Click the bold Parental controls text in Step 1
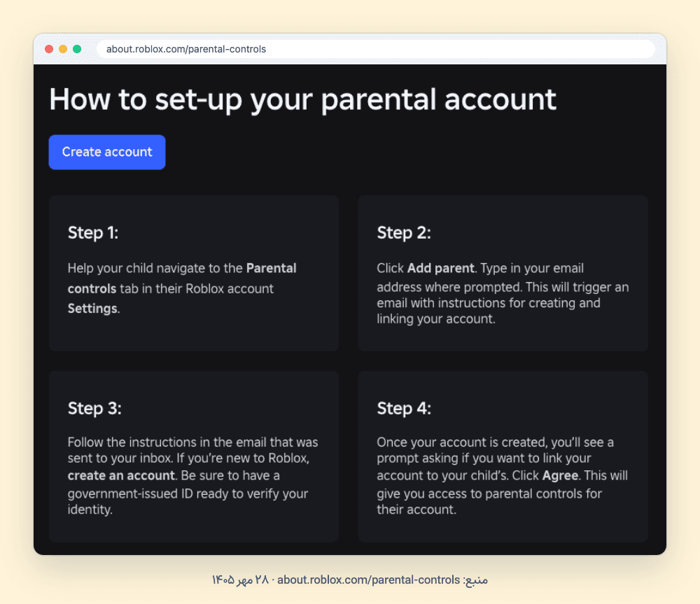 pyautogui.click(x=182, y=278)
